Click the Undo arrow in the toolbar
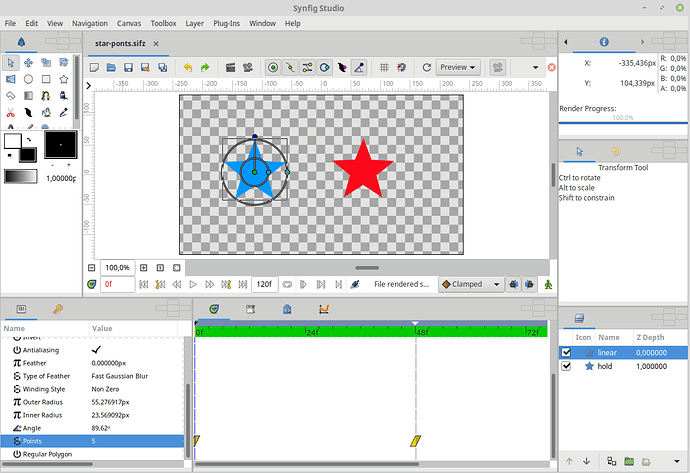 click(x=187, y=67)
